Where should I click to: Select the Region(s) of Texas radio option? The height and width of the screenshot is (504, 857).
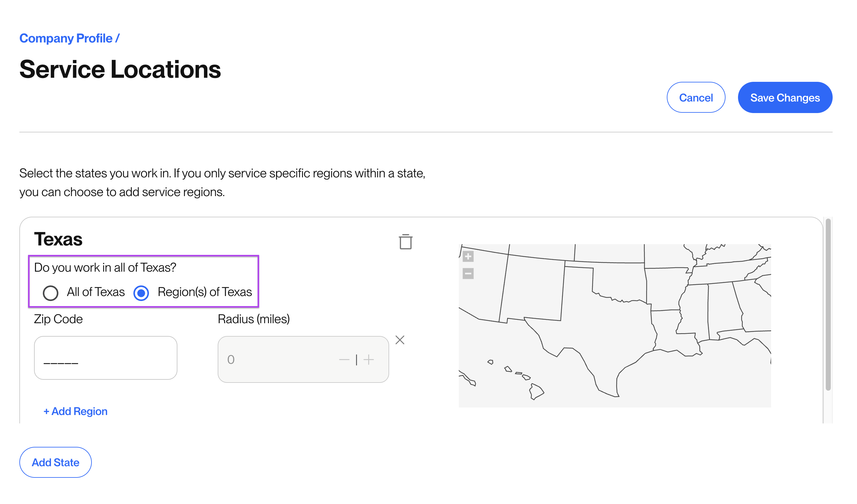click(141, 293)
